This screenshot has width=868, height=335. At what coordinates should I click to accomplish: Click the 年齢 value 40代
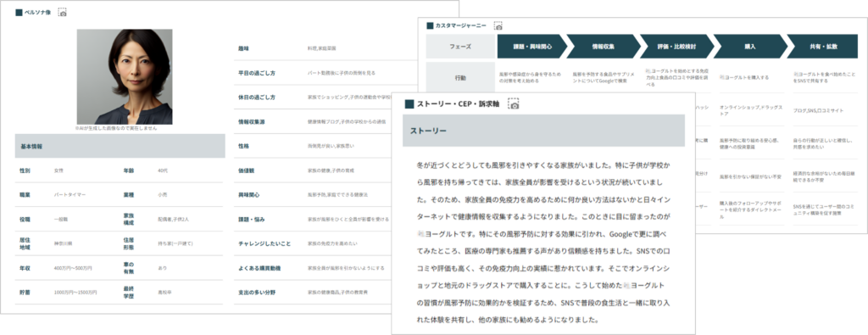(x=162, y=170)
